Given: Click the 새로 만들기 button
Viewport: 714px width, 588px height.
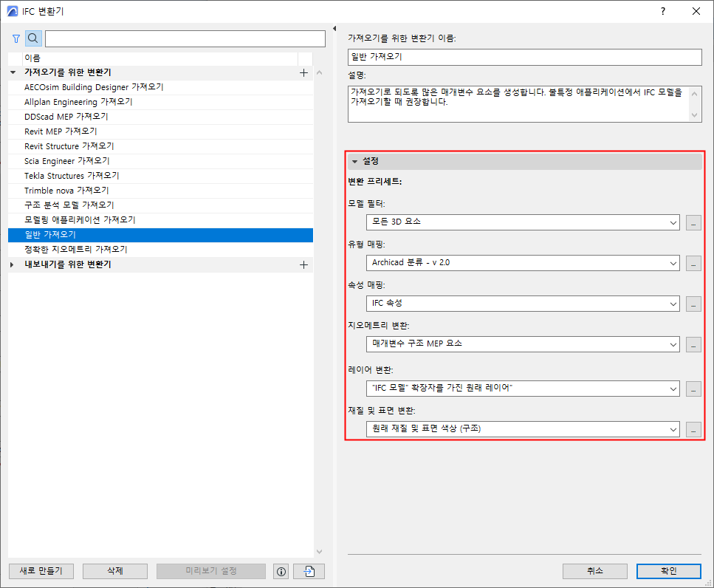Looking at the screenshot, I should point(41,570).
